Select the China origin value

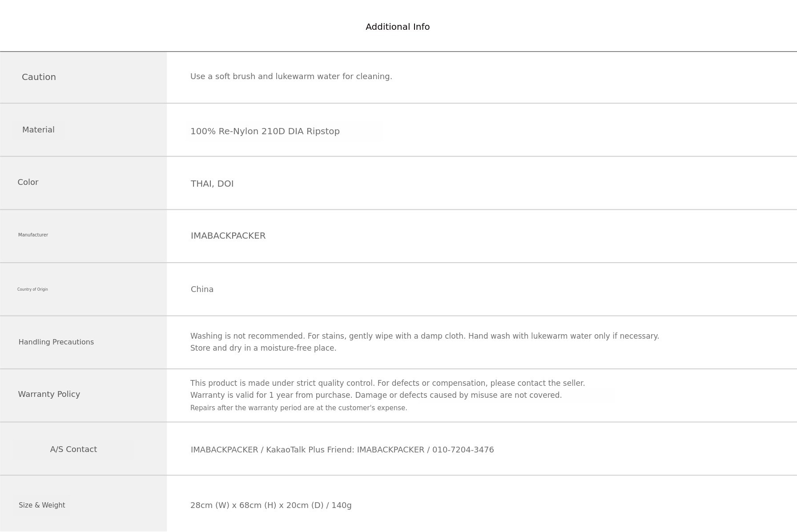tap(202, 289)
